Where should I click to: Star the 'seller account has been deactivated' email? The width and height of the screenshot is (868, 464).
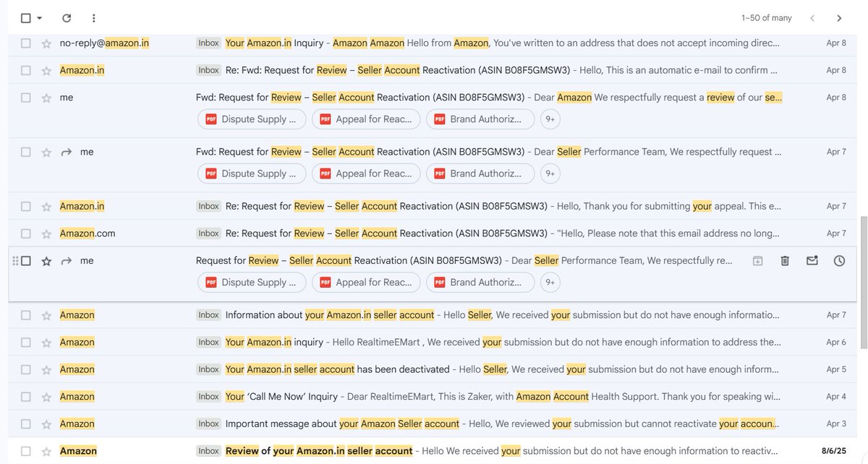pos(46,370)
